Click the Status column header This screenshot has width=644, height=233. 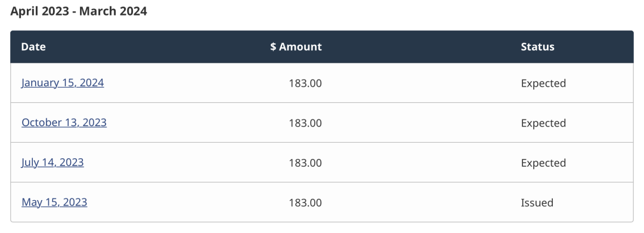[538, 47]
